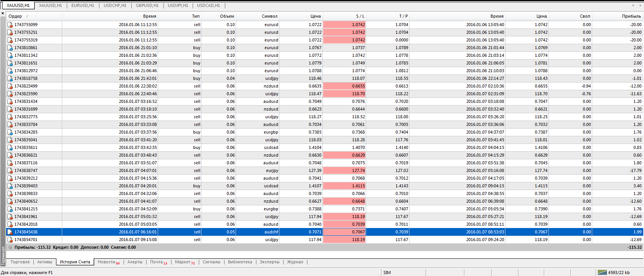Open the Эксперты tab
Image resolution: width=644 pixels, height=276 pixels.
click(269, 262)
